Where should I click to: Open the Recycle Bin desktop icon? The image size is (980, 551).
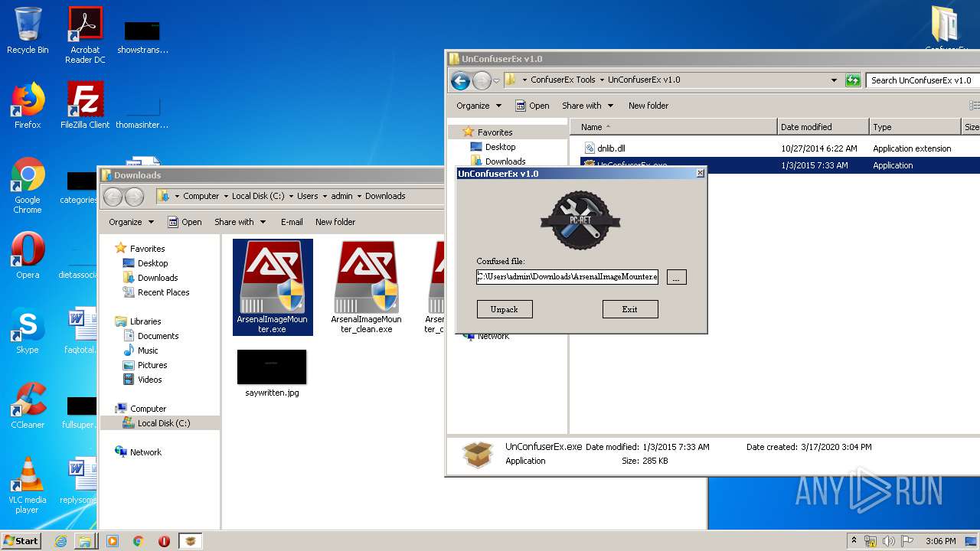[x=28, y=31]
